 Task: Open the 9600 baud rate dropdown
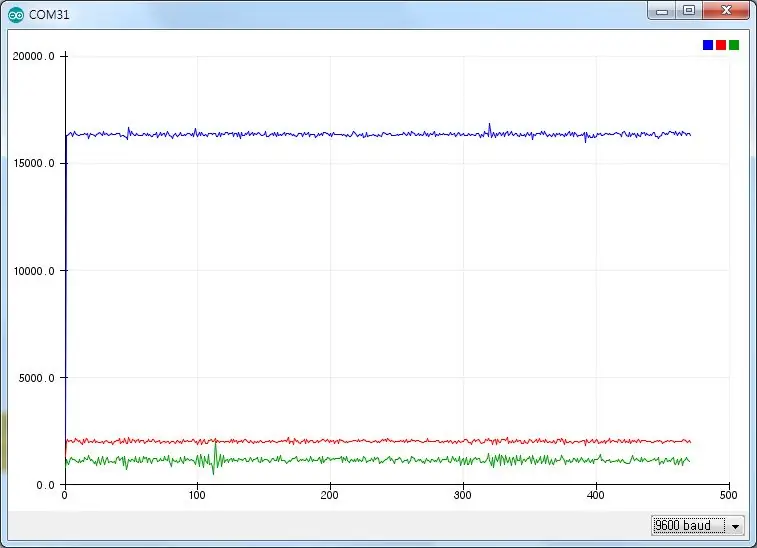697,525
